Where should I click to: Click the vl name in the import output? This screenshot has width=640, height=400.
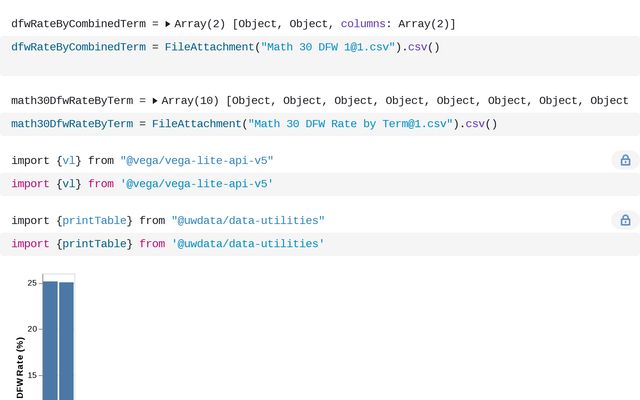(x=68, y=160)
